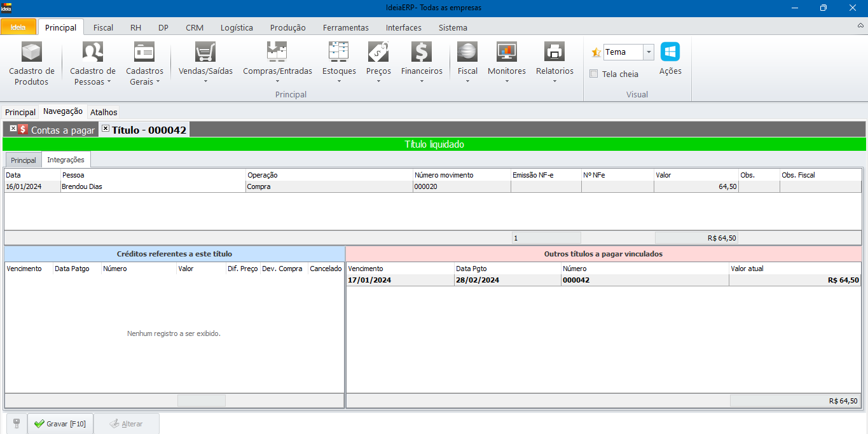The image size is (868, 434).
Task: Enable the Tela cheia checkbox
Action: tap(594, 74)
